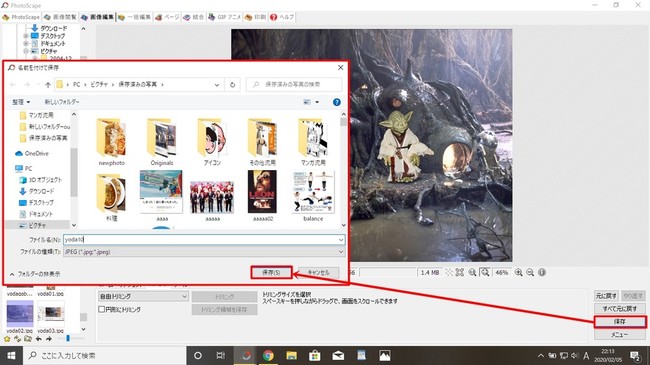Open the Originals folder icon
The height and width of the screenshot is (365, 650).
(x=162, y=139)
